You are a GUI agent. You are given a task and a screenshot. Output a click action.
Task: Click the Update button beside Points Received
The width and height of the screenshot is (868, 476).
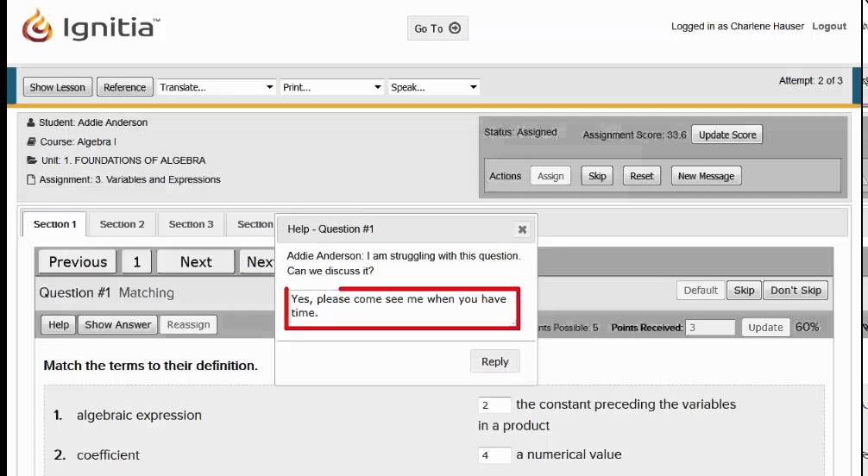(x=765, y=327)
